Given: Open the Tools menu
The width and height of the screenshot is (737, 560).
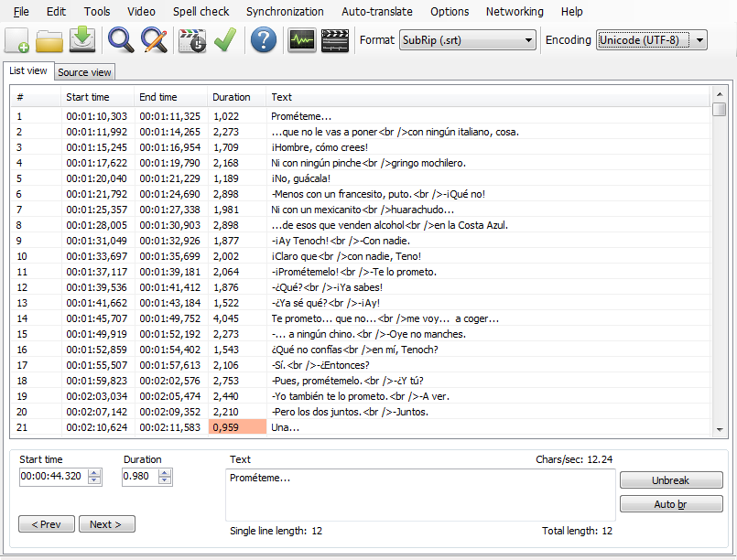Looking at the screenshot, I should tap(97, 12).
